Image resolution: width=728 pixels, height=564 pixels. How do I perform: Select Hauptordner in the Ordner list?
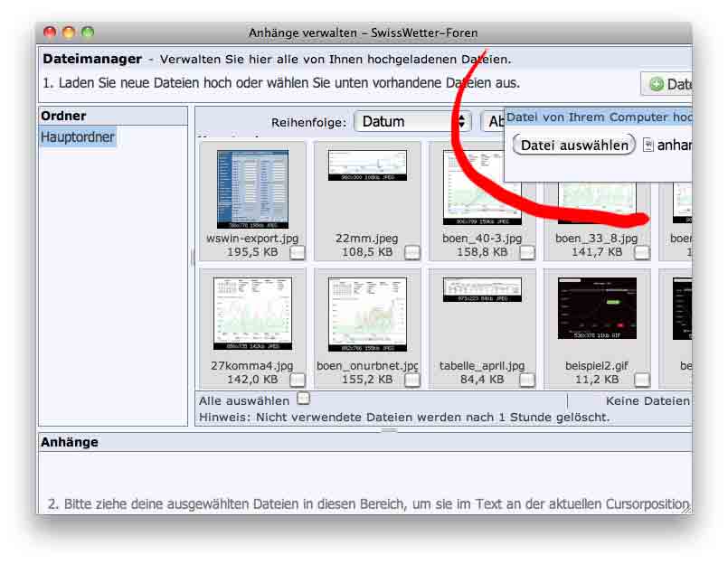[78, 137]
